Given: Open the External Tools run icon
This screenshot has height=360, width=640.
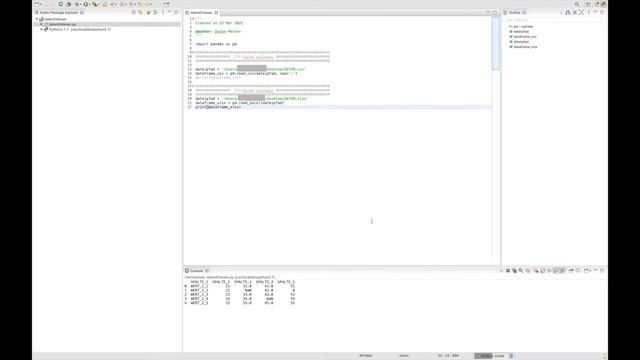Looking at the screenshot, I should [x=95, y=4].
